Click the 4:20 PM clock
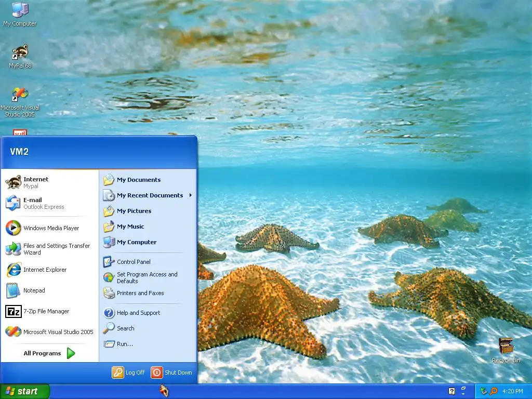 [513, 391]
